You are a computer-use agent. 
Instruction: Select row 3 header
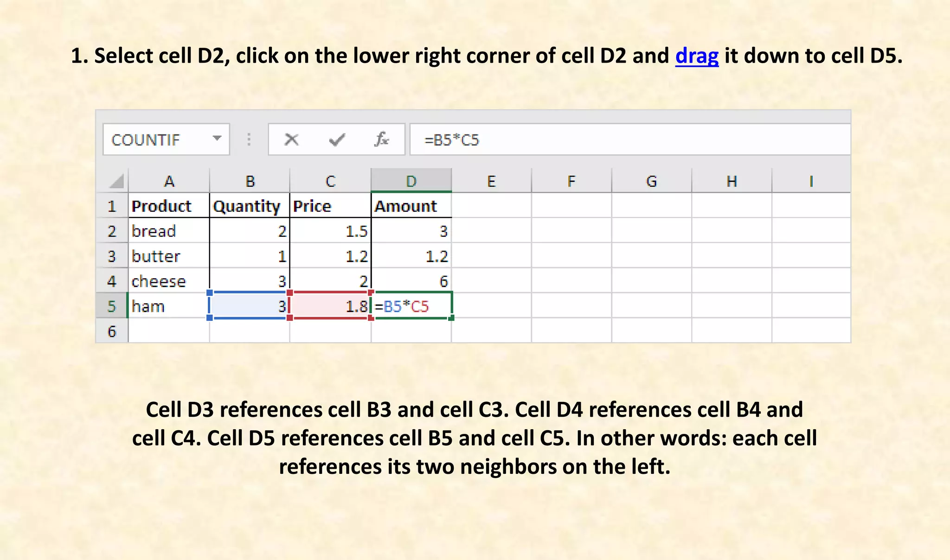point(112,256)
